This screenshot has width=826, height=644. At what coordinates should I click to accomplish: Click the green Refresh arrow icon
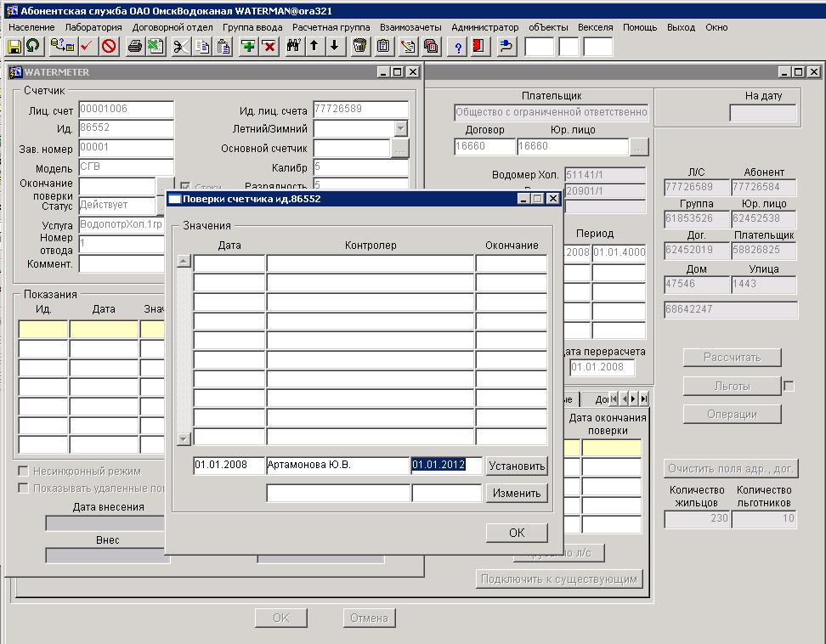[33, 46]
